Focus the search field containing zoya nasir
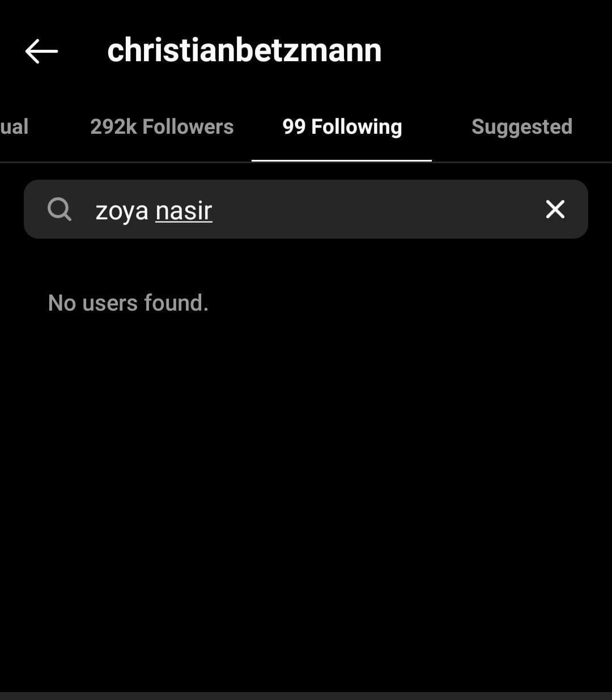This screenshot has width=612, height=700. click(x=306, y=209)
